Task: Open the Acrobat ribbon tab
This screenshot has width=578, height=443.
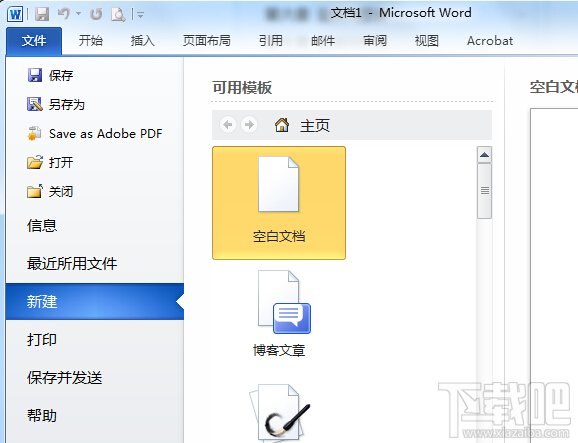Action: (x=490, y=41)
